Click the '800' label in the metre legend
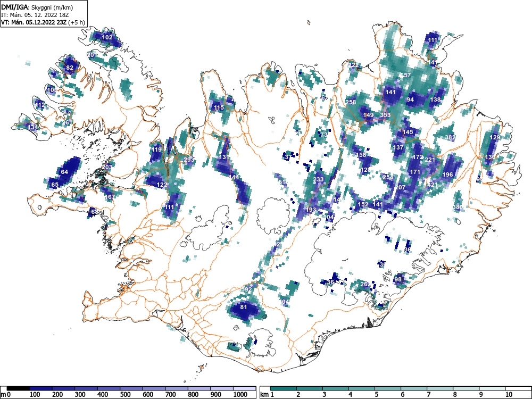The image size is (532, 399). coord(193,395)
